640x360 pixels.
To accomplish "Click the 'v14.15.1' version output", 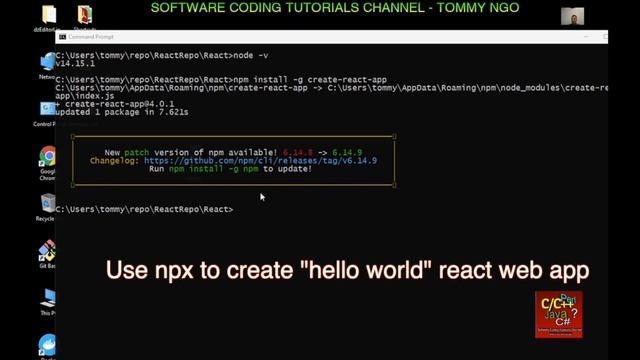I will coord(75,64).
